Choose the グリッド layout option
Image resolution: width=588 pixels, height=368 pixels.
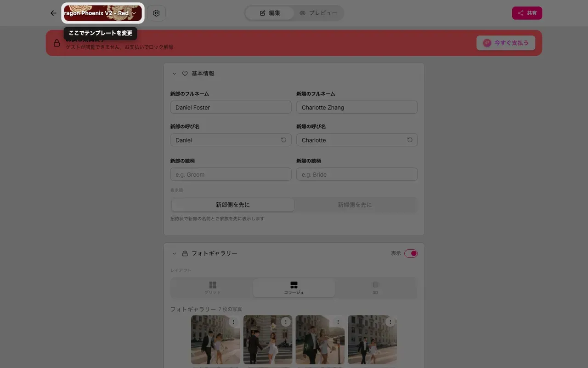212,288
